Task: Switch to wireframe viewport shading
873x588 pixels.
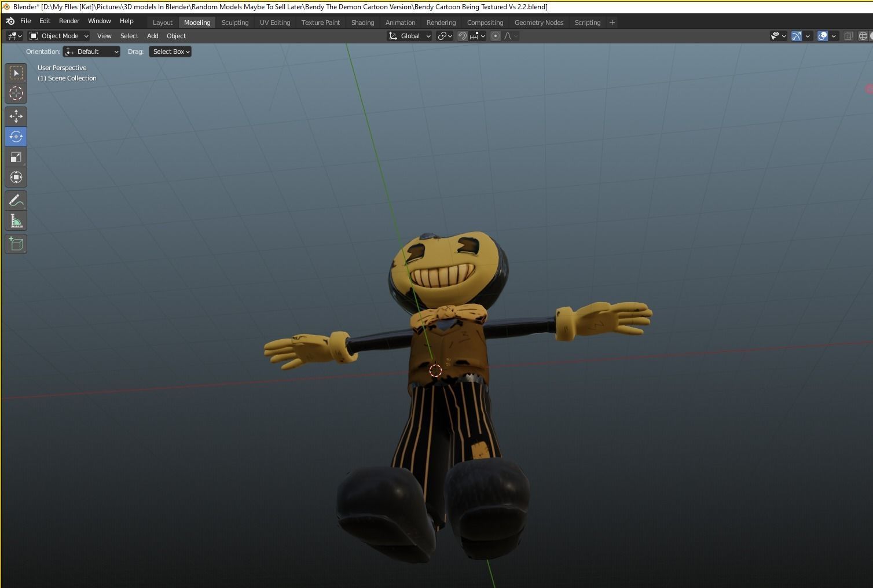Action: [863, 36]
